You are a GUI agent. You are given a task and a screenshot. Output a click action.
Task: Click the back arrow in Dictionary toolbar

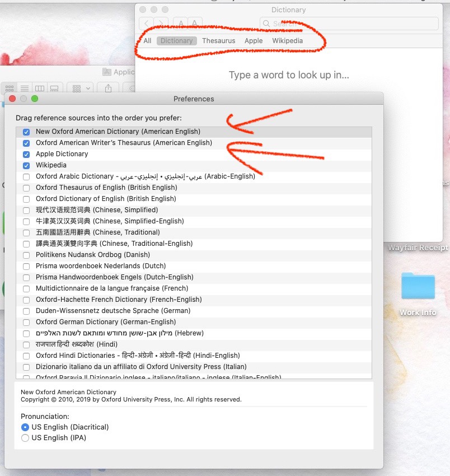click(x=147, y=24)
